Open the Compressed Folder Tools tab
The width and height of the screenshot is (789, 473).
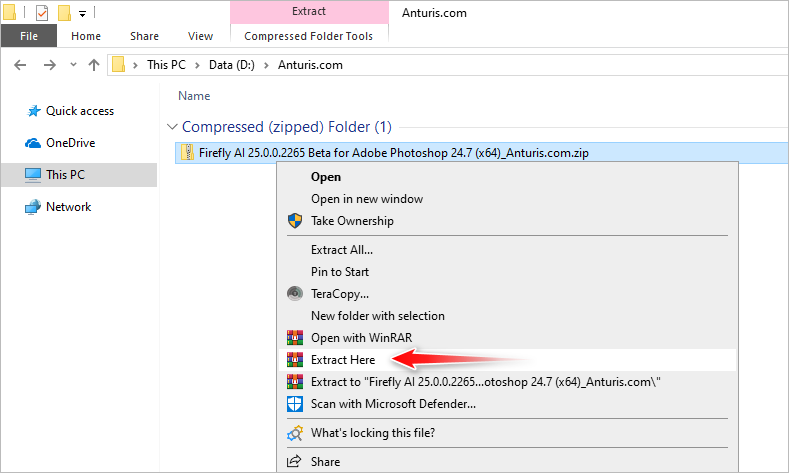click(308, 36)
